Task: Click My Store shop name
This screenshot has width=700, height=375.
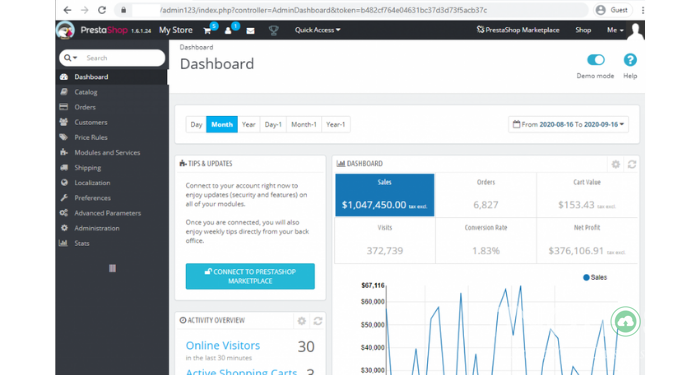Action: pyautogui.click(x=176, y=30)
